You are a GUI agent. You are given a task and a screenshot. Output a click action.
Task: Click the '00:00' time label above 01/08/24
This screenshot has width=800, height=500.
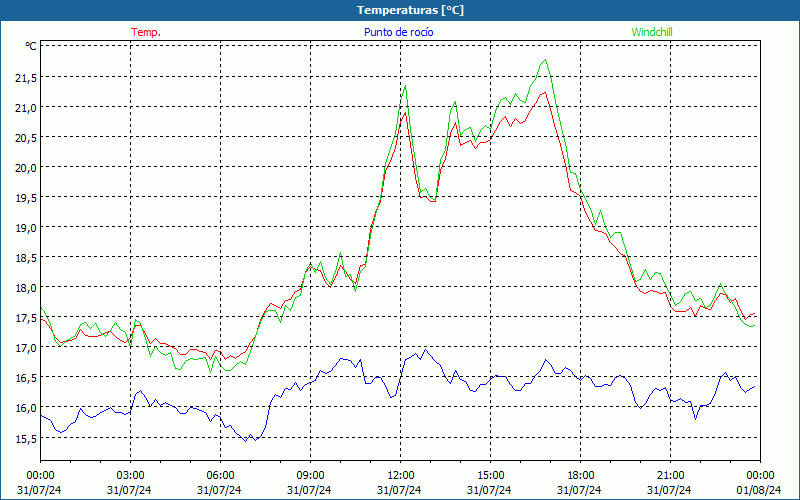click(760, 475)
